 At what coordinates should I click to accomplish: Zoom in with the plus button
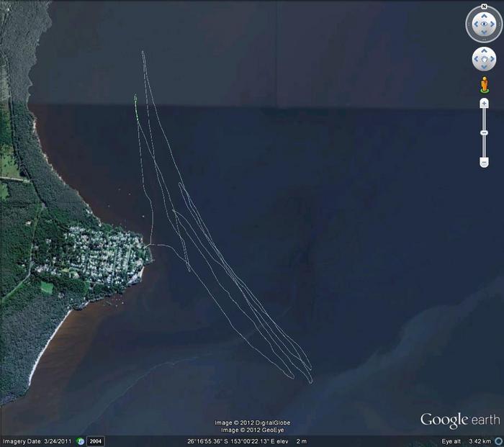pos(484,104)
